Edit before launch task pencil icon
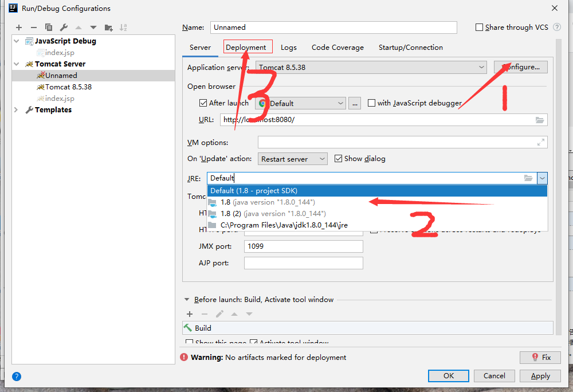This screenshot has height=392, width=573. 219,314
